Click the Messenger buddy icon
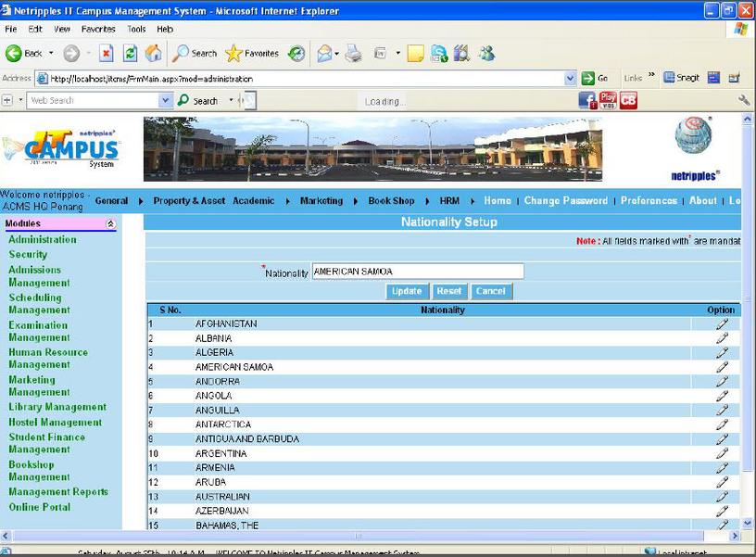The width and height of the screenshot is (756, 557). coord(486,53)
